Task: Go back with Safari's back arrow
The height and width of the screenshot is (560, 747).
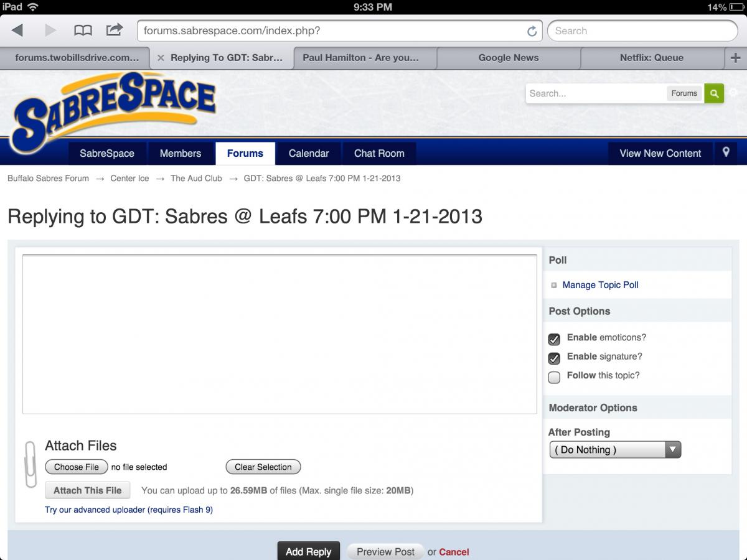Action: tap(17, 30)
